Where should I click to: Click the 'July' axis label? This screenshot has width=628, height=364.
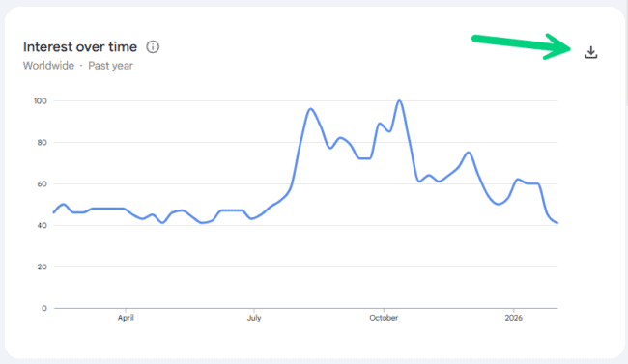[x=254, y=318]
